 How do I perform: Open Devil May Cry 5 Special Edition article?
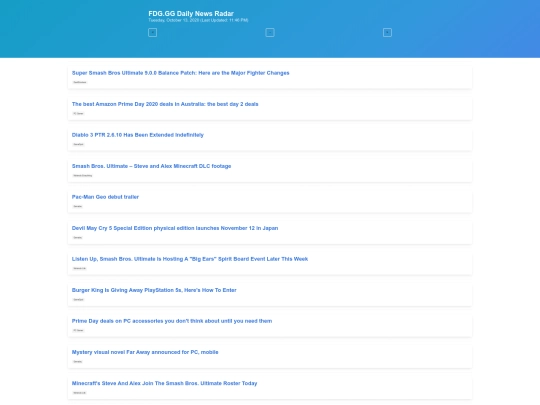[175, 228]
